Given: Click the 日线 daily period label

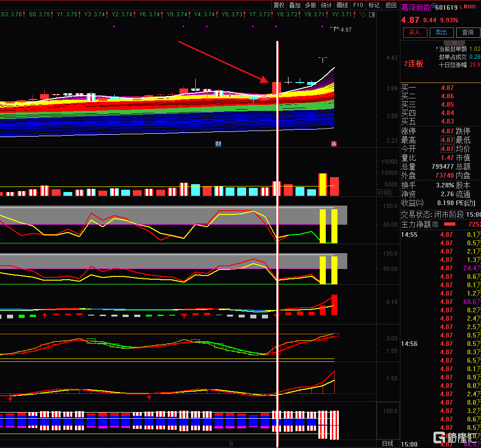Looking at the screenshot, I should (388, 443).
